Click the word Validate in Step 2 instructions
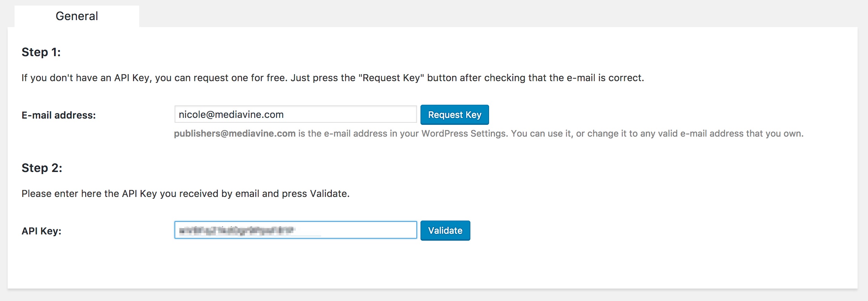868x301 pixels. click(329, 193)
